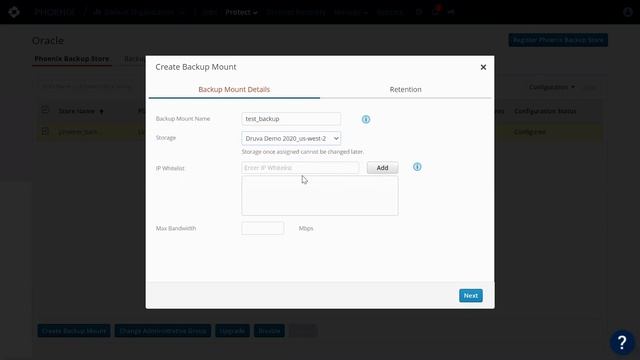The height and width of the screenshot is (360, 640).
Task: Expand the Storage dropdown
Action: point(291,138)
